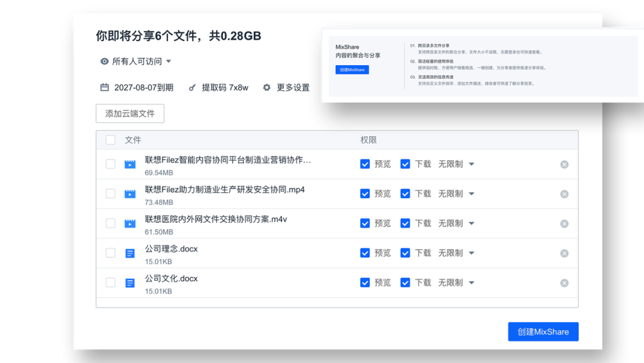This screenshot has height=363, width=644.
Task: Uncheck 下载 for 联想Filez智能内容协同平台 file
Action: [x=405, y=164]
